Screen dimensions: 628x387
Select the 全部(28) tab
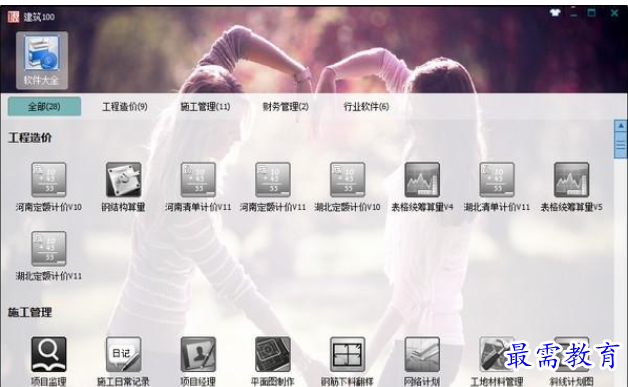pos(44,107)
